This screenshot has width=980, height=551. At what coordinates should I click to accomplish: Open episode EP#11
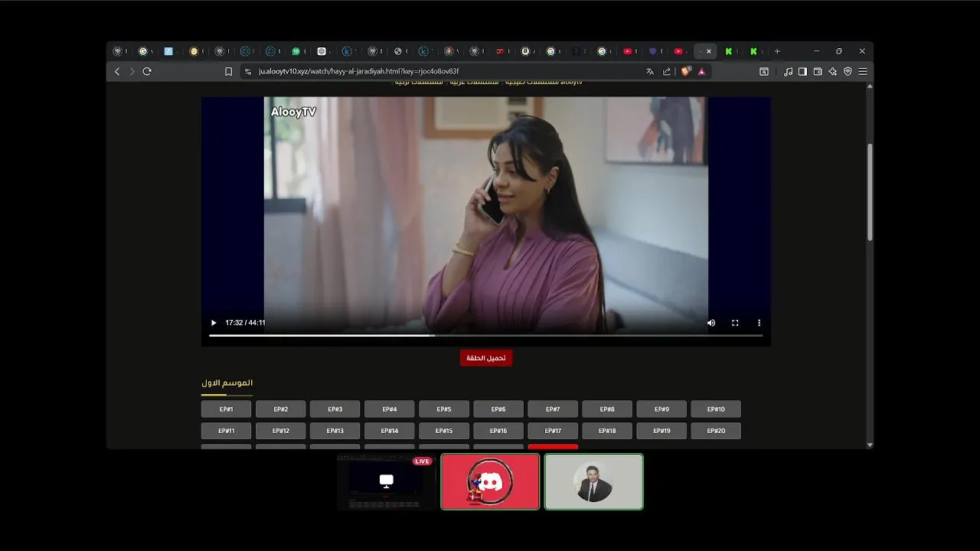(226, 431)
